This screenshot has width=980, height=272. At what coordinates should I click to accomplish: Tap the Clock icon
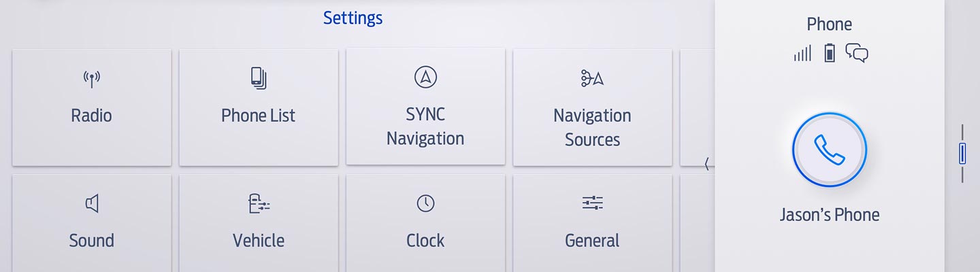[x=425, y=203]
